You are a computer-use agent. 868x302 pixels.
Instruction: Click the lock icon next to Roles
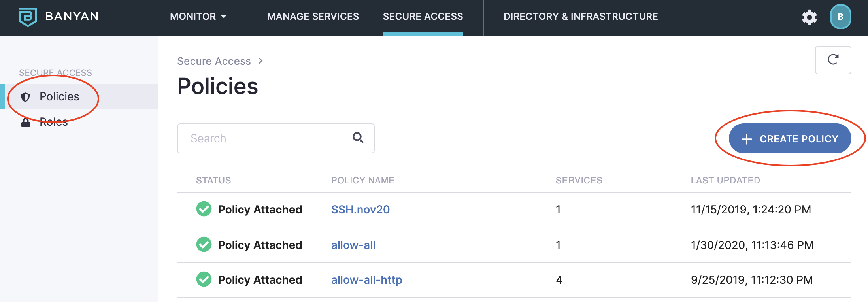[26, 123]
